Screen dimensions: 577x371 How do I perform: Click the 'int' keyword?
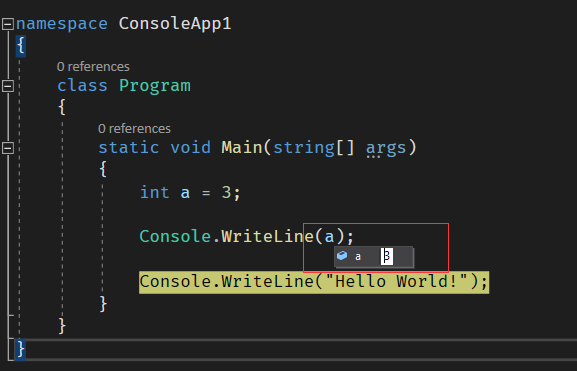click(155, 192)
